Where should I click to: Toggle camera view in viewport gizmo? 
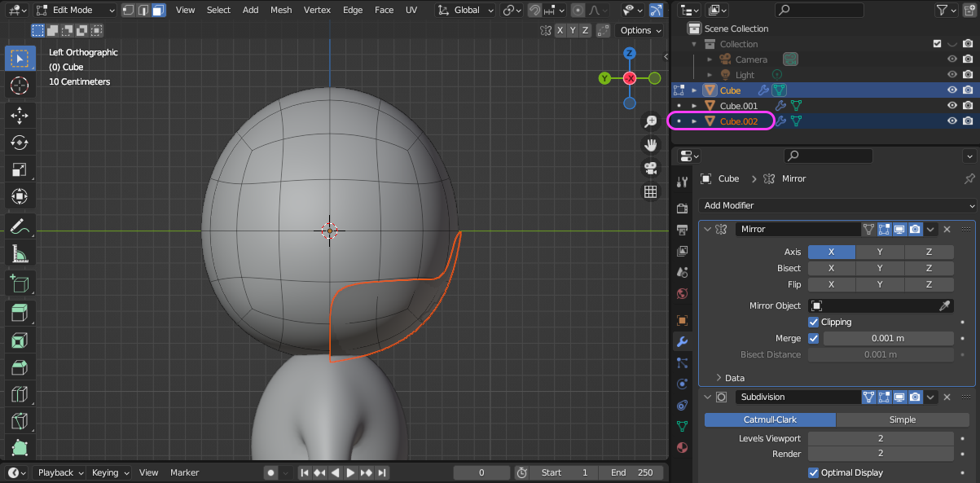[650, 169]
